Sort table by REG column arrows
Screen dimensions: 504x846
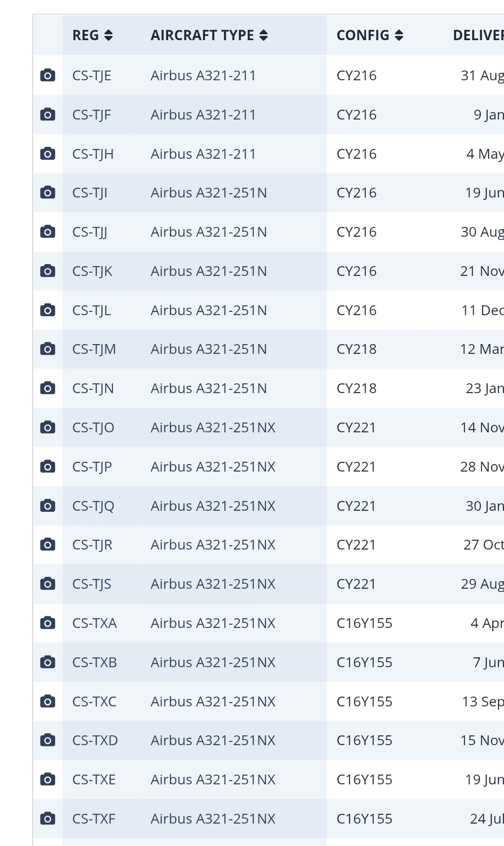[108, 35]
